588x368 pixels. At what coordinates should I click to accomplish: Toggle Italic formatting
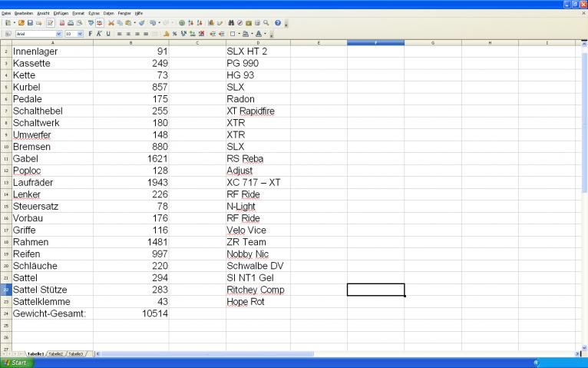click(x=99, y=34)
